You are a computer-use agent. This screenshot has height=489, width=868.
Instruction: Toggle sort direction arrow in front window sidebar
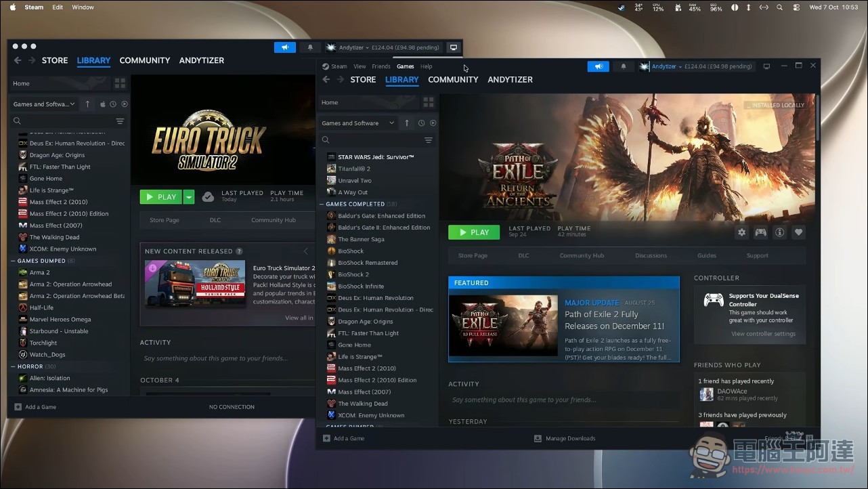(x=407, y=123)
